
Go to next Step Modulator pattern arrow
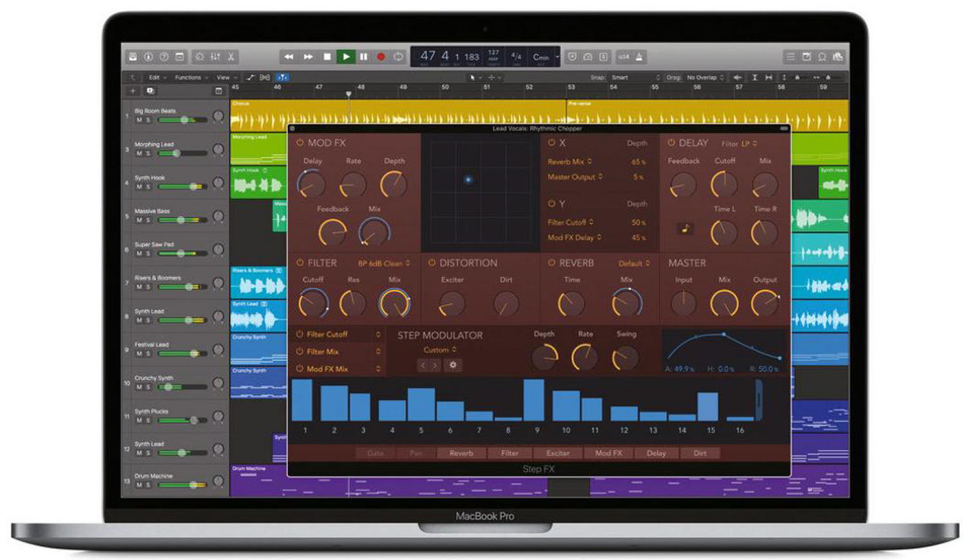pyautogui.click(x=435, y=365)
